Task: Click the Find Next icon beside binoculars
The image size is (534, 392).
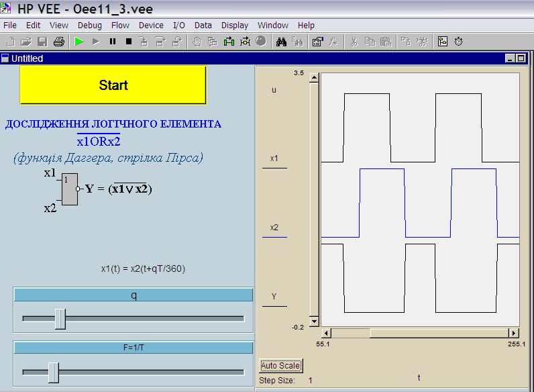Action: 297,42
